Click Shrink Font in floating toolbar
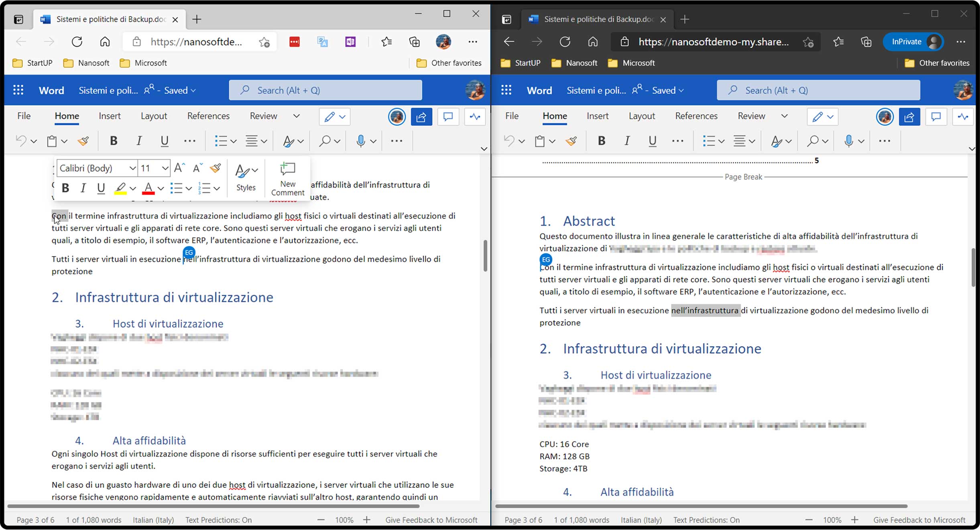This screenshot has height=530, width=980. click(197, 168)
